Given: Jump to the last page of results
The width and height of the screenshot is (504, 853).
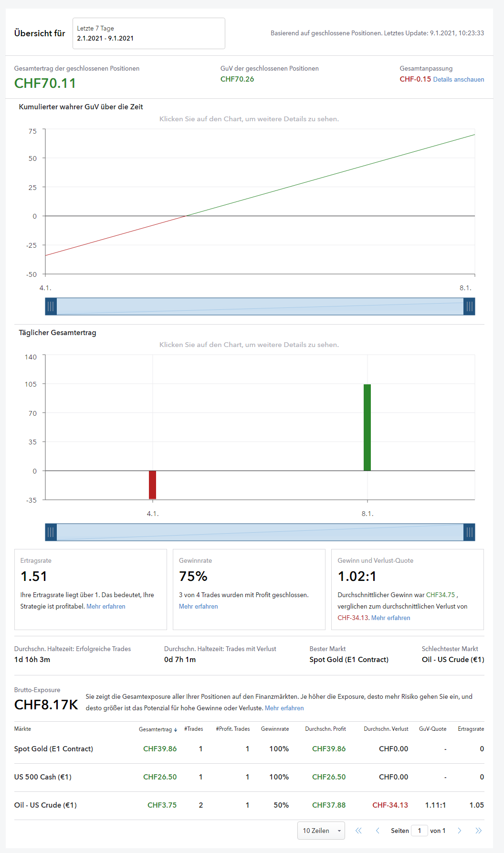Looking at the screenshot, I should click(x=478, y=831).
